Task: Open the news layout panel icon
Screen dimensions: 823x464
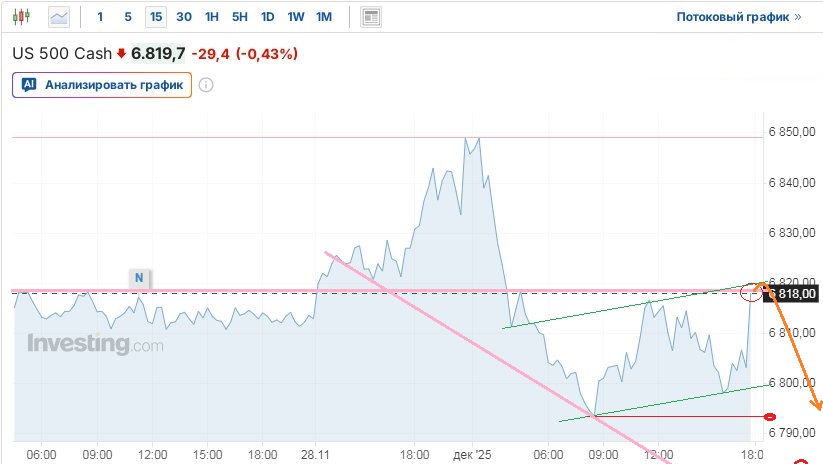Action: tap(372, 17)
